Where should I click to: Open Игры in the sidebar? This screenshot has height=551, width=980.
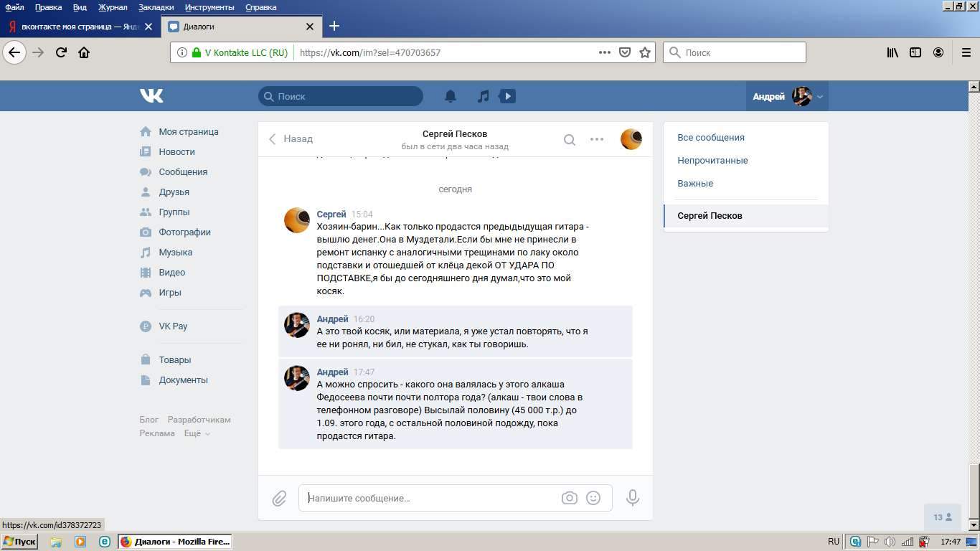(x=170, y=293)
